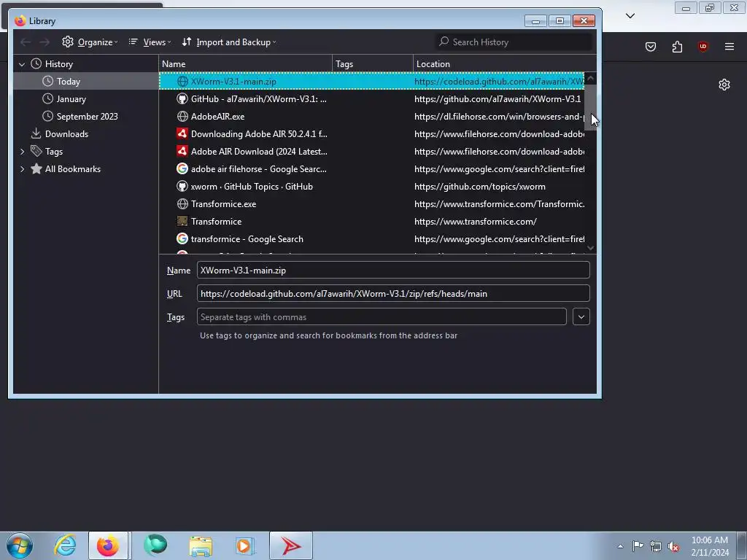
Task: Click GitHub icon beside xworm Topics row
Action: pos(182,186)
